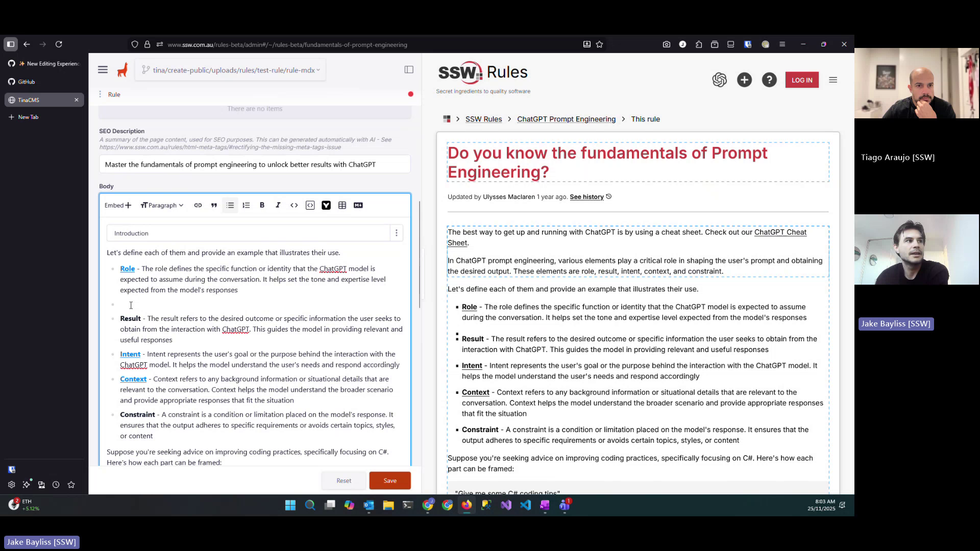Click the SSW Rules logo
The image size is (980, 551).
pyautogui.click(x=483, y=73)
